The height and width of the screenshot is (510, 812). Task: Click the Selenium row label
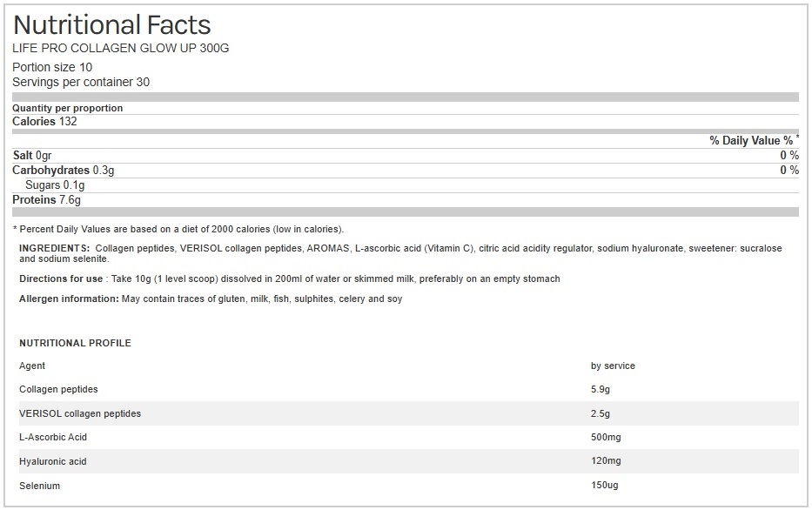[39, 485]
